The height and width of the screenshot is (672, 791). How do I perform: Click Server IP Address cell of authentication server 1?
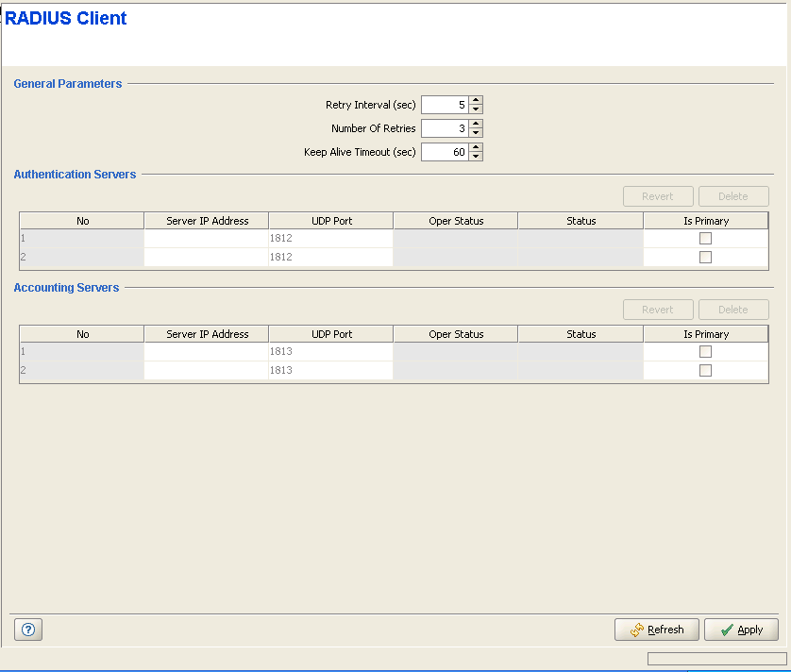point(207,239)
